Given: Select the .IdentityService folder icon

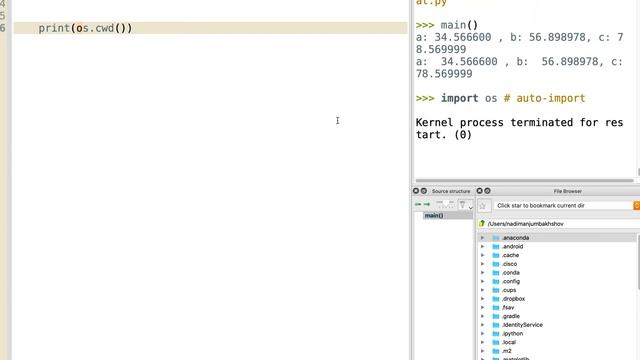Looking at the screenshot, I should [496, 325].
